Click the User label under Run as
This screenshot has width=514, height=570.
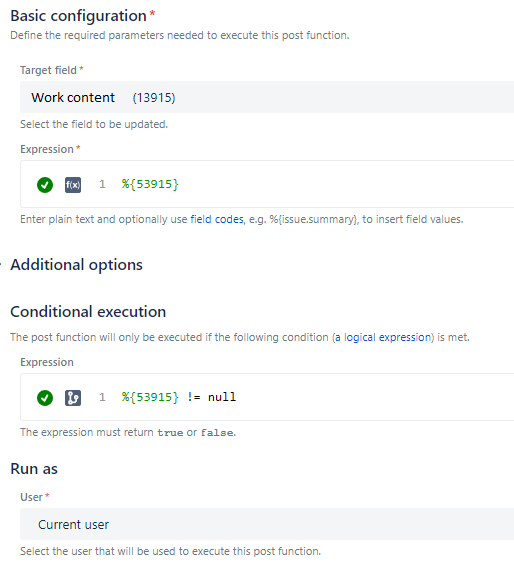pos(31,497)
